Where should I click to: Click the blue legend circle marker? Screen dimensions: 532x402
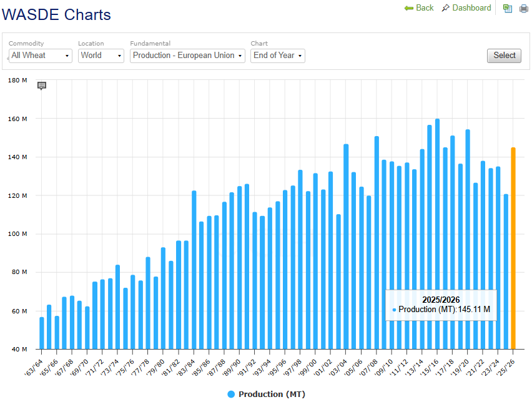coord(231,394)
